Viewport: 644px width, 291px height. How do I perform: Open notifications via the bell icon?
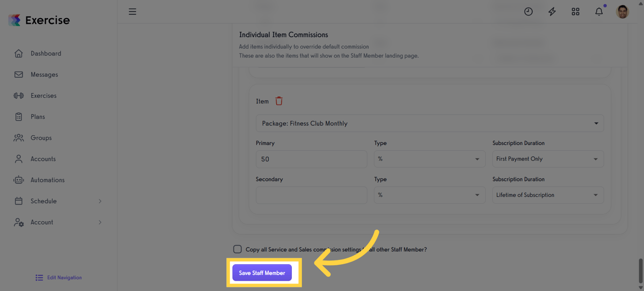(599, 11)
